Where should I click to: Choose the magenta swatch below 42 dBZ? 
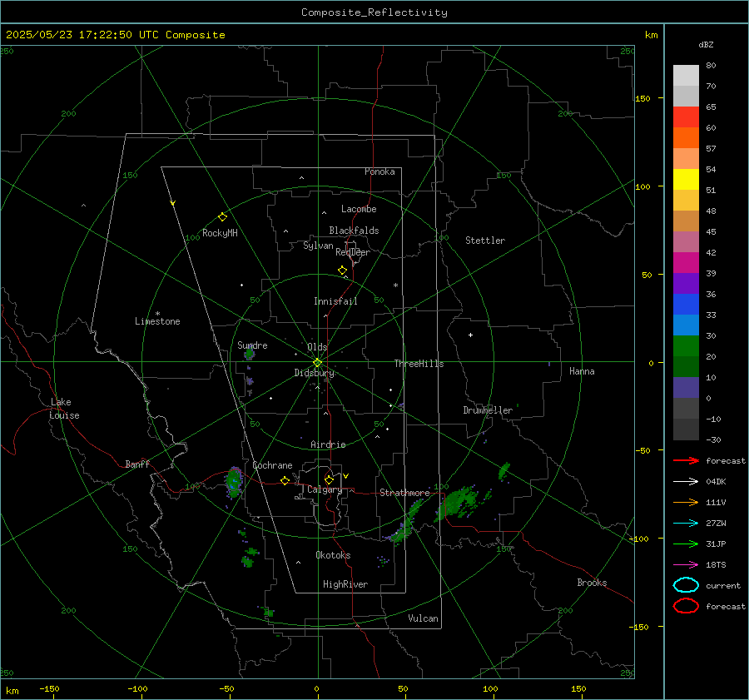coord(686,262)
